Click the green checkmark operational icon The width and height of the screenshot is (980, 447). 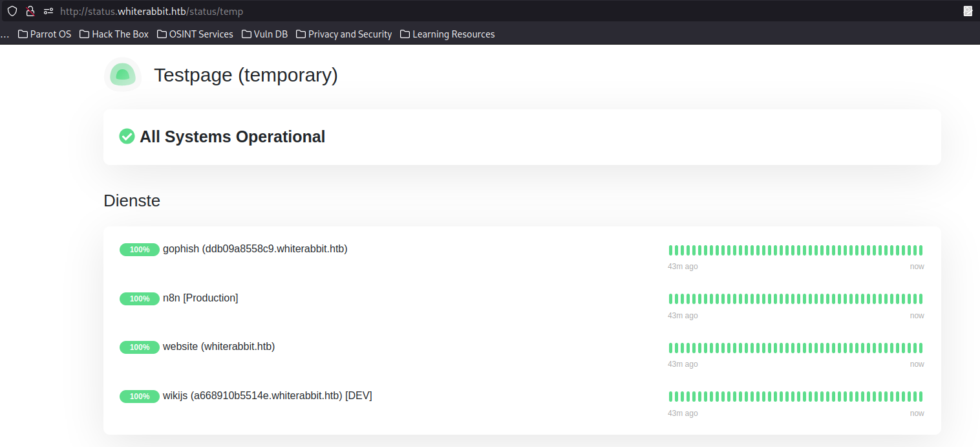[127, 136]
